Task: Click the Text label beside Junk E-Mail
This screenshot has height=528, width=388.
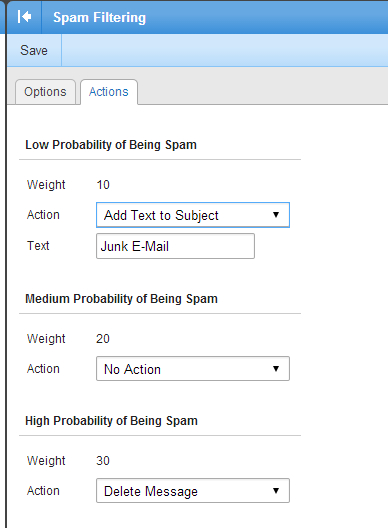Action: pyautogui.click(x=38, y=245)
